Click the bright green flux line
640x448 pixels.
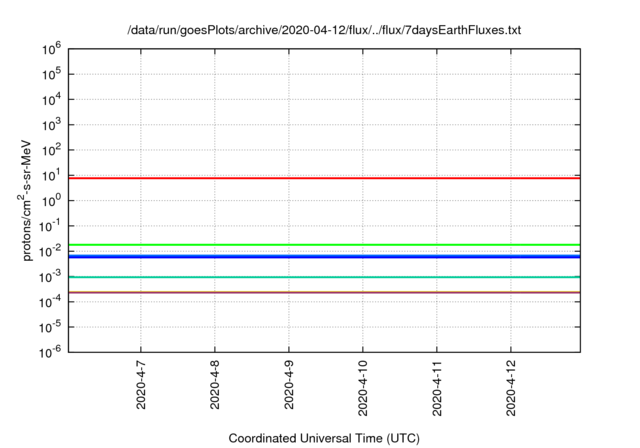click(x=324, y=245)
